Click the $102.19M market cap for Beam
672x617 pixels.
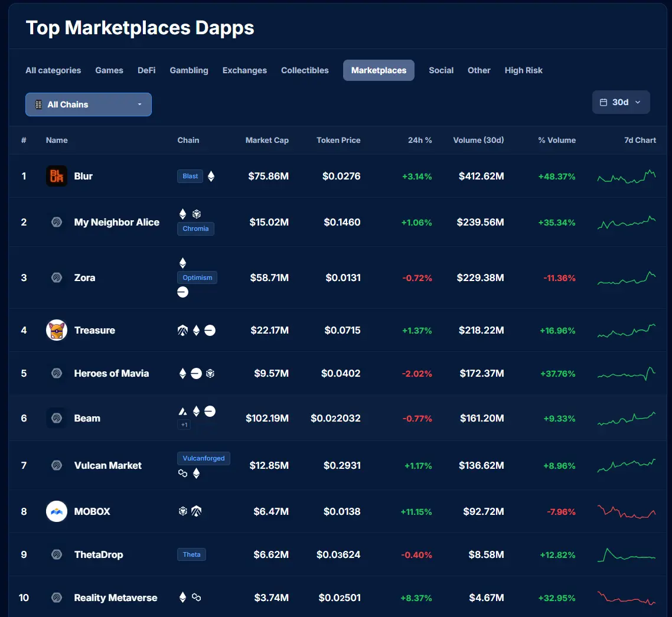point(267,418)
